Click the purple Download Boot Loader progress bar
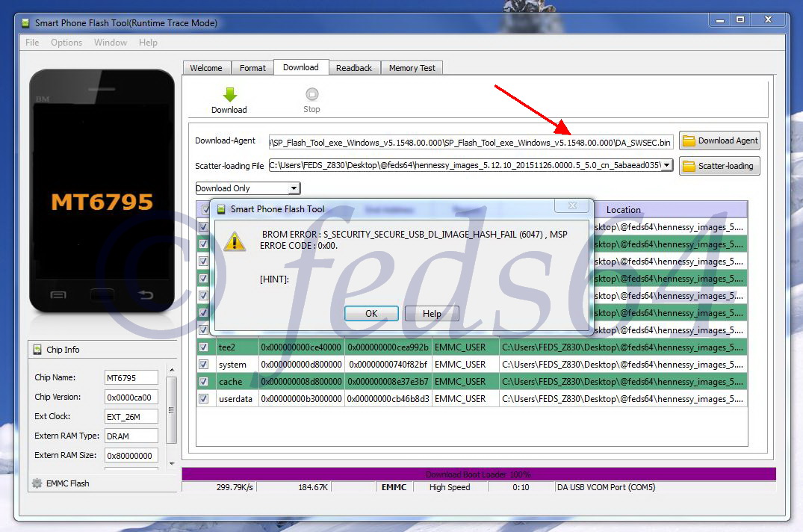803x532 pixels. tap(478, 474)
